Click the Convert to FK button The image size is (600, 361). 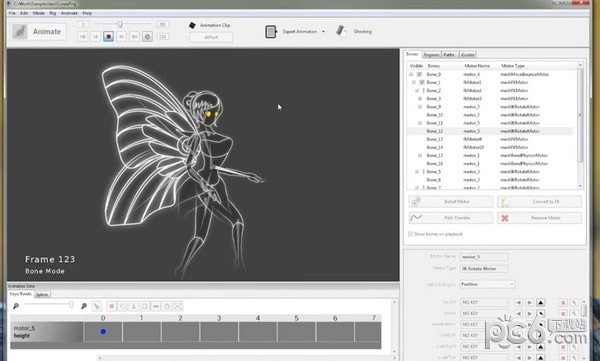pos(540,201)
